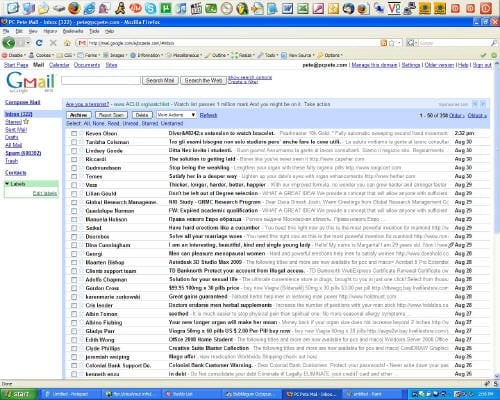
Task: Open the More Actions dropdown
Action: tap(176, 115)
